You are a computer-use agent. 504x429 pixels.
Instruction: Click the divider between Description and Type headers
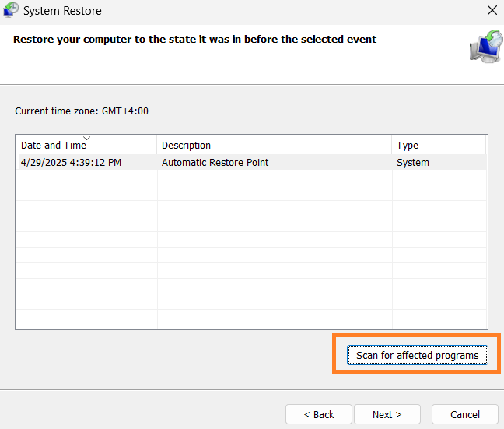coord(392,146)
